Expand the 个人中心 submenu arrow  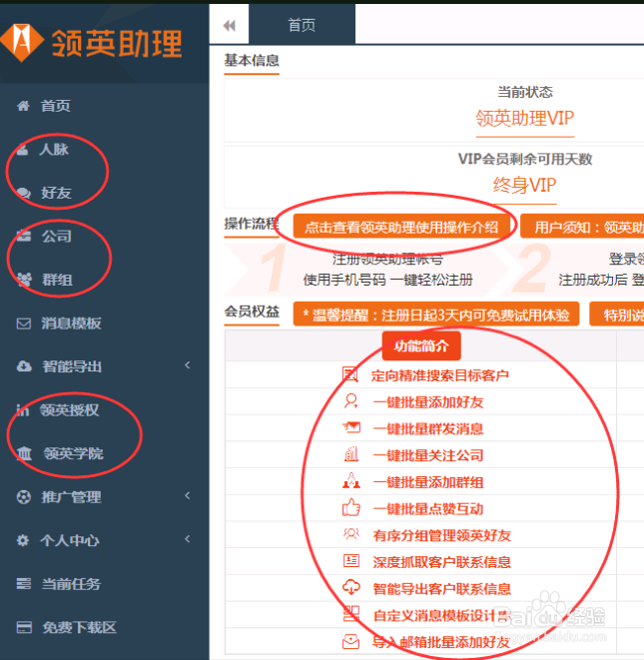point(188,539)
